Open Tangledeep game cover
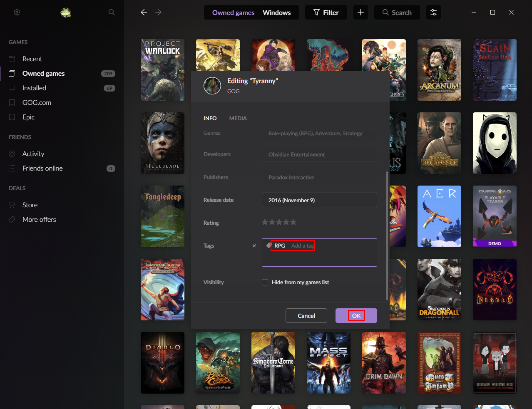 tap(162, 216)
